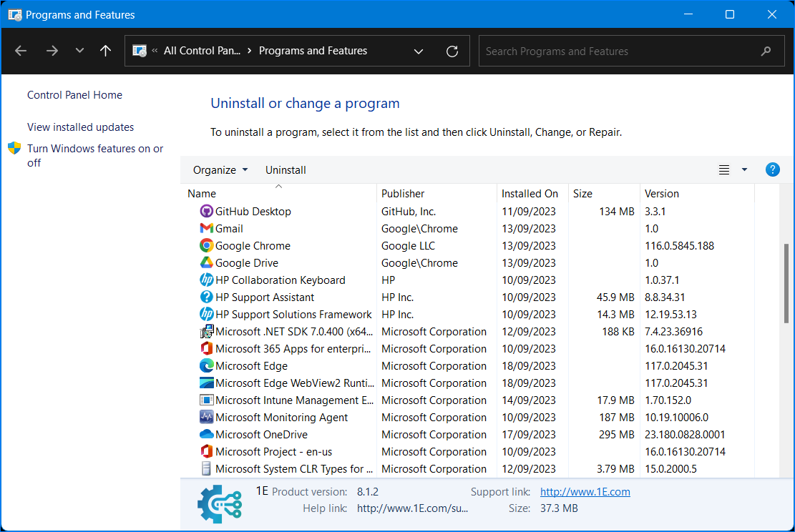
Task: Click the Microsoft OneDrive cloud icon
Action: click(x=206, y=435)
